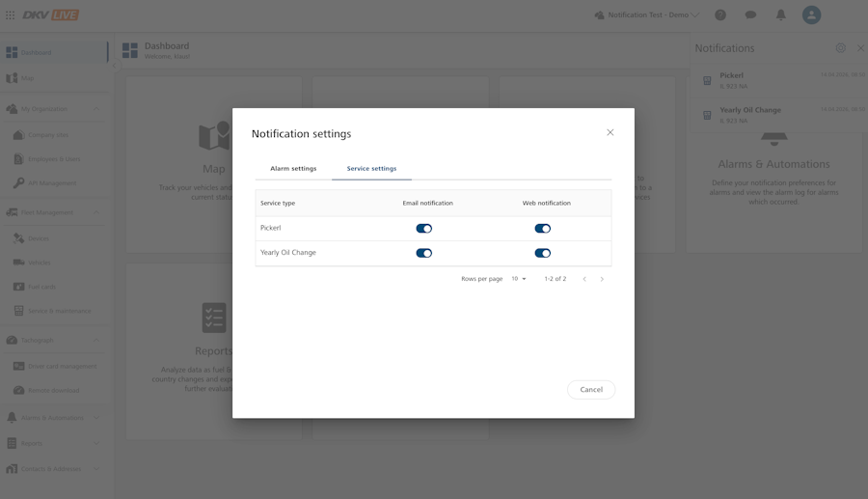Cancel the notification settings dialog

591,389
